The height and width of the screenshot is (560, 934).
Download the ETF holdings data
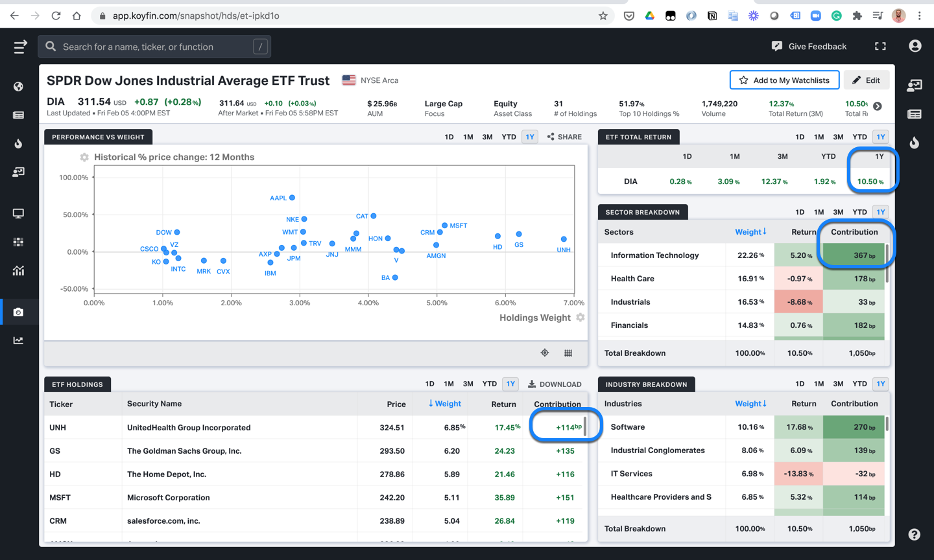tap(555, 384)
